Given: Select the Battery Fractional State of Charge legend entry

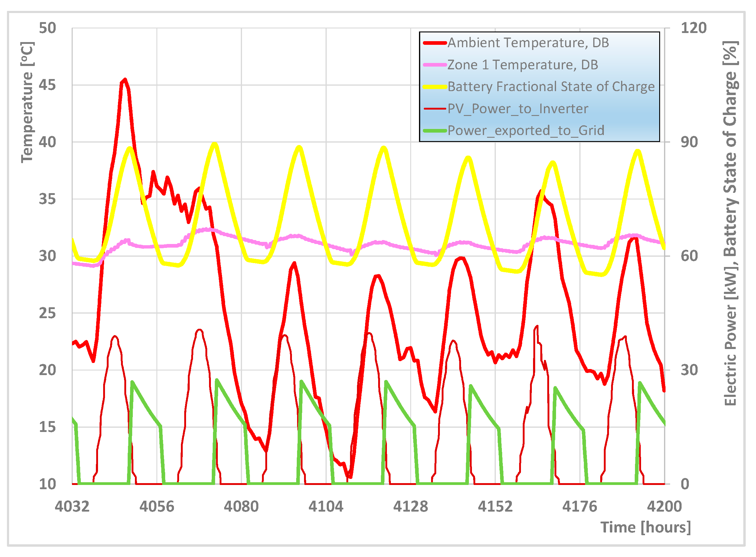Looking at the screenshot, I should pyautogui.click(x=551, y=87).
